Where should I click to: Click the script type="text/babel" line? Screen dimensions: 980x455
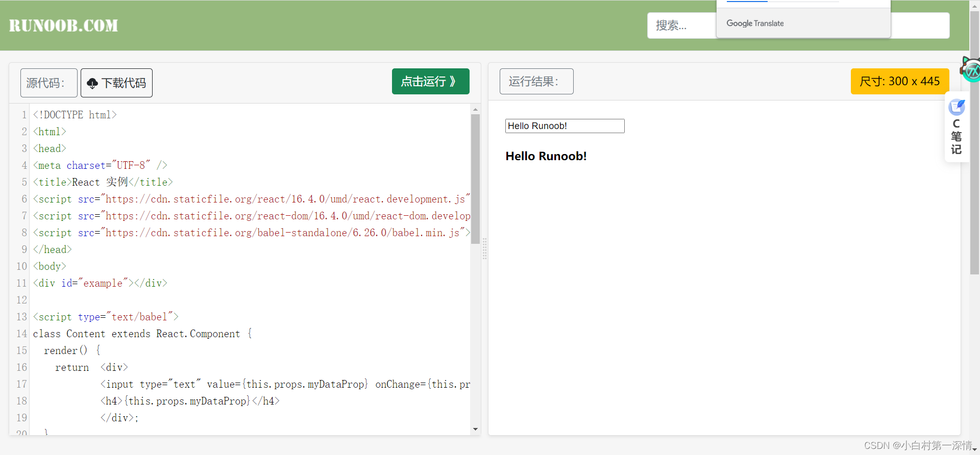[106, 317]
